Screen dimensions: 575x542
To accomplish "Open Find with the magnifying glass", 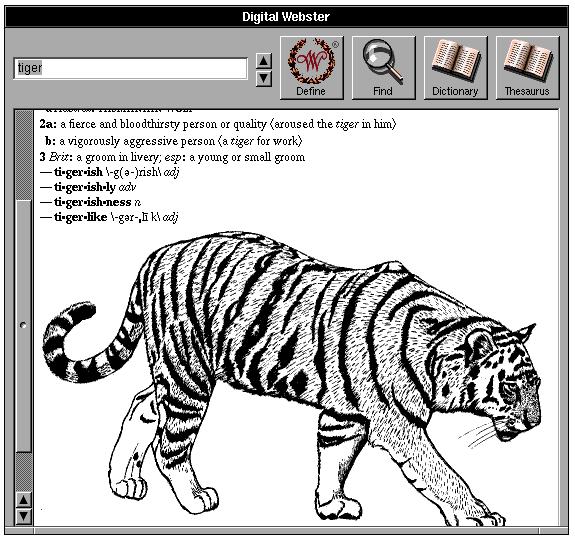I will [x=384, y=67].
